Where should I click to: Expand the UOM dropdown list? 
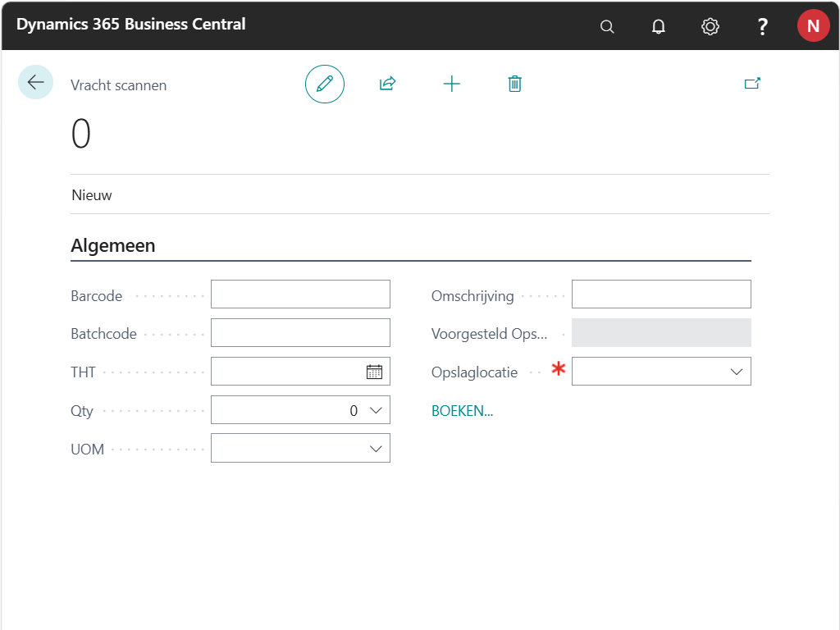click(x=376, y=449)
